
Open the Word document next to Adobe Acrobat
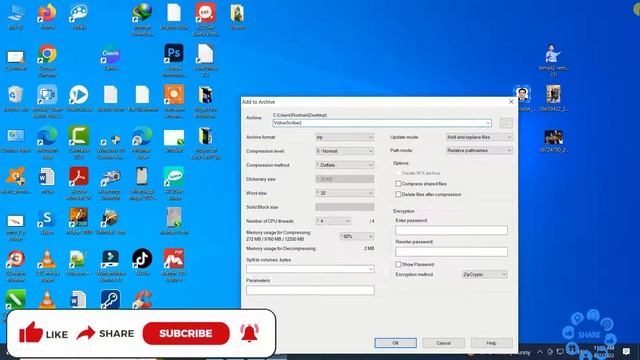[47, 181]
